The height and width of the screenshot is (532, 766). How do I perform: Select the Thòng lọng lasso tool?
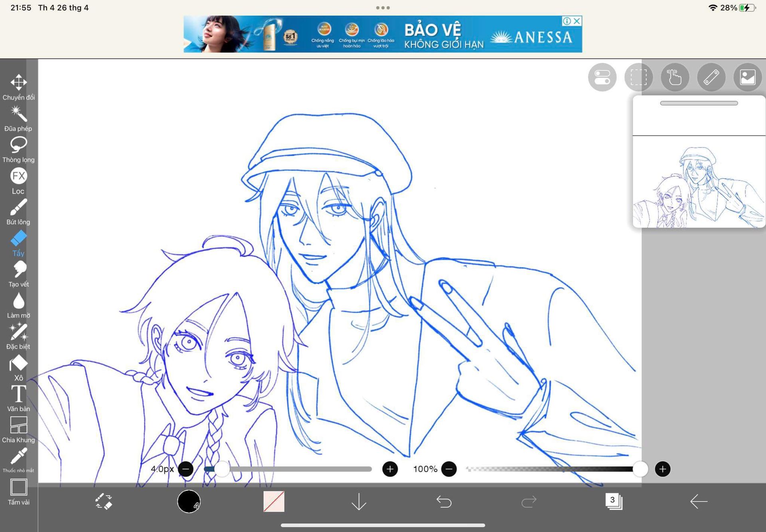[x=18, y=145]
